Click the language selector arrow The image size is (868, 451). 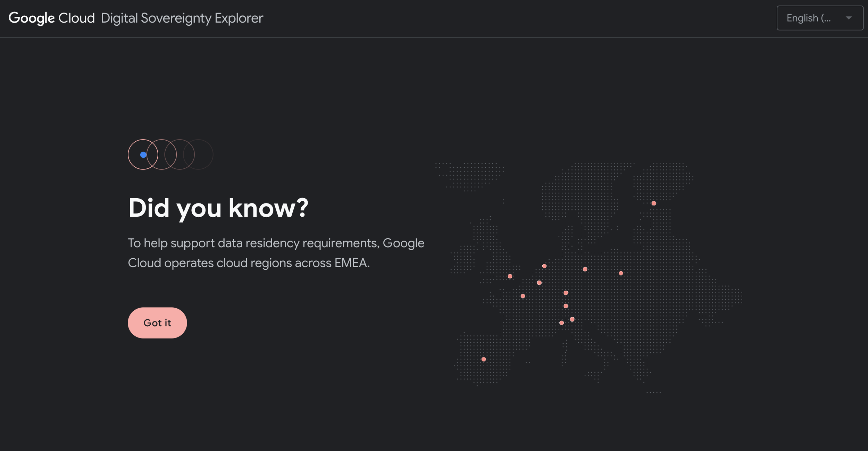849,18
